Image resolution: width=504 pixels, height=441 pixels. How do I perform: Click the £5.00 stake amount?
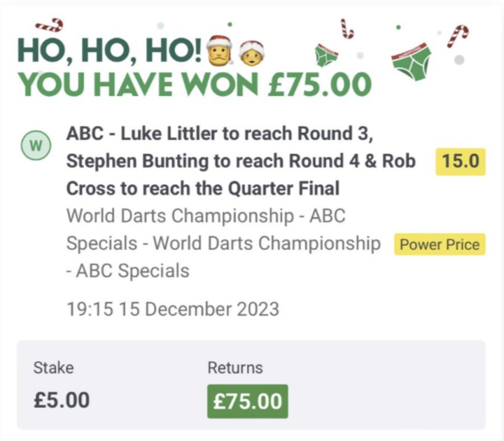(62, 400)
